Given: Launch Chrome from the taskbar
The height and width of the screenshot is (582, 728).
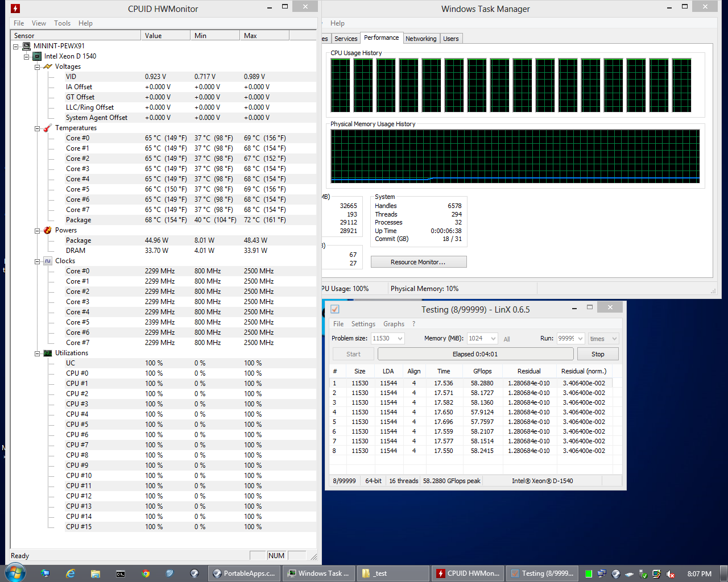Looking at the screenshot, I should pyautogui.click(x=146, y=573).
